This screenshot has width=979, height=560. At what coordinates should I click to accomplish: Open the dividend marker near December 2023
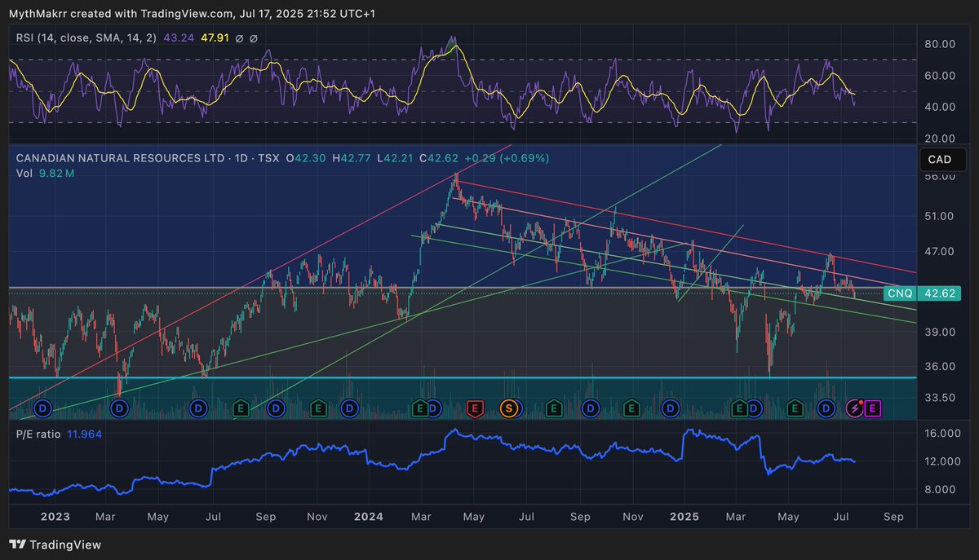pyautogui.click(x=349, y=407)
